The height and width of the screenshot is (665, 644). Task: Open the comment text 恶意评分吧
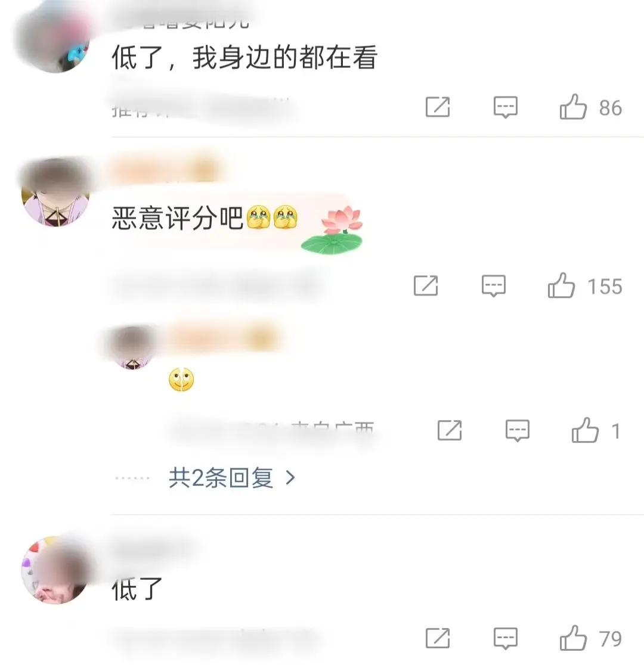pos(177,218)
